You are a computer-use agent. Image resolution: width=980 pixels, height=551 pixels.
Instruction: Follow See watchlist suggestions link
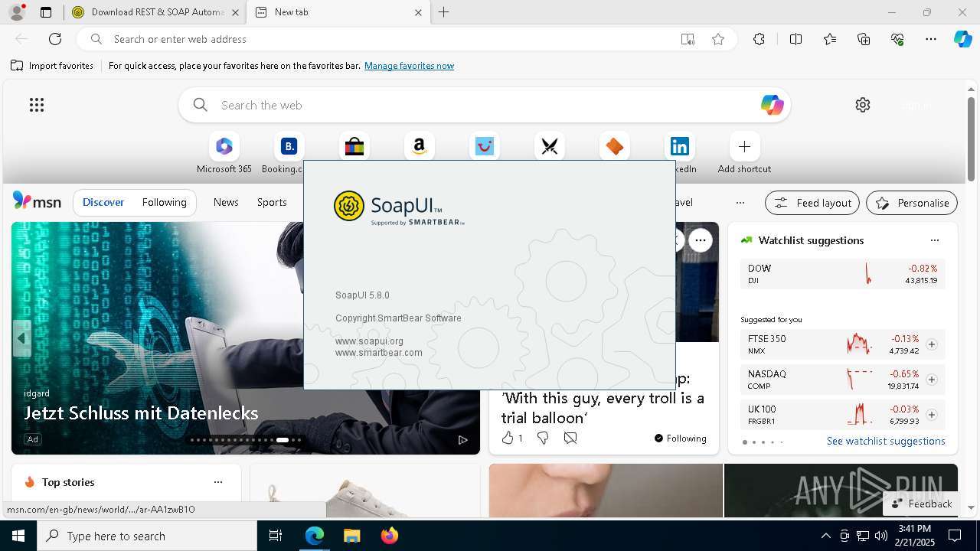886,441
